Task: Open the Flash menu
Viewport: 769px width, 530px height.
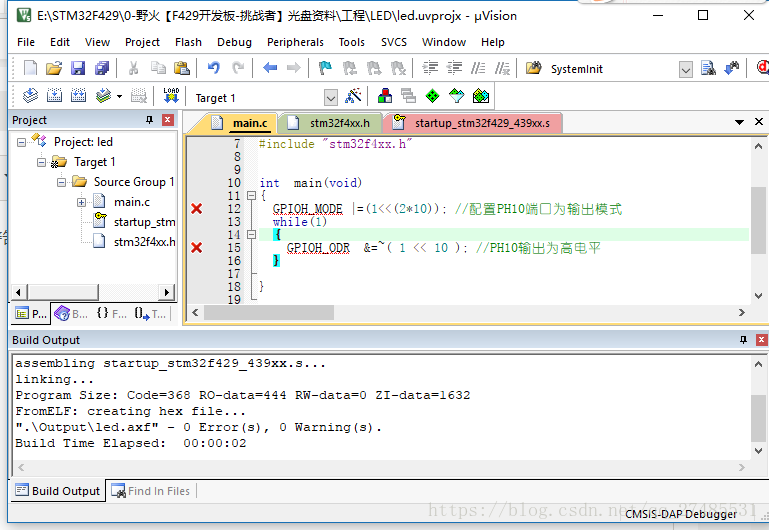Action: [x=188, y=42]
